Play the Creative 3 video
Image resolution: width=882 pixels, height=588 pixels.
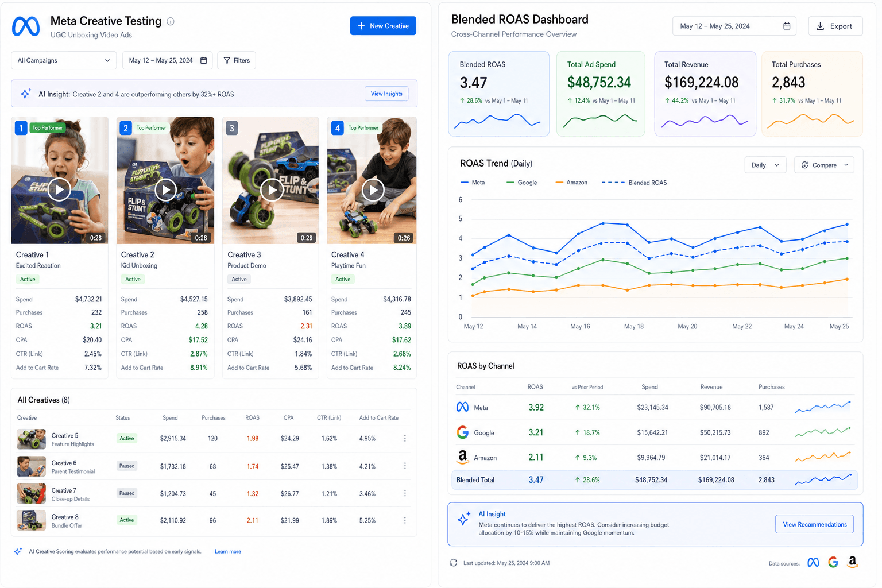[x=272, y=189]
